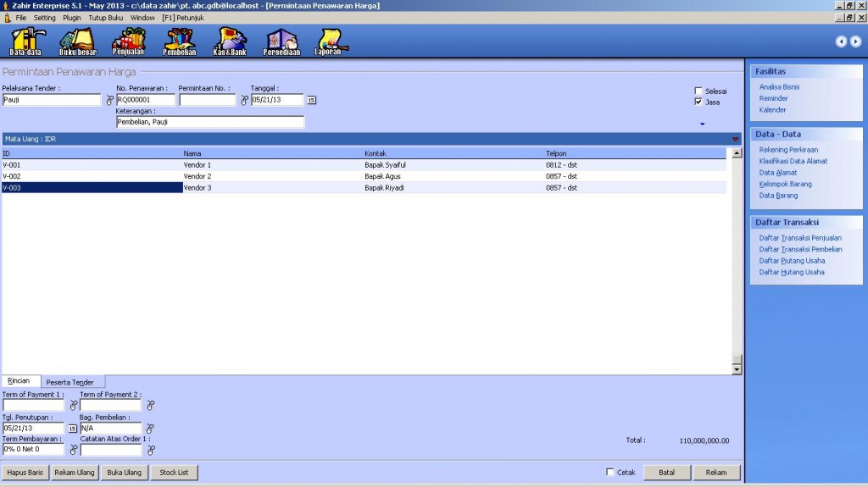868x487 pixels.
Task: Uncheck the Jasa checkbox
Action: (698, 102)
